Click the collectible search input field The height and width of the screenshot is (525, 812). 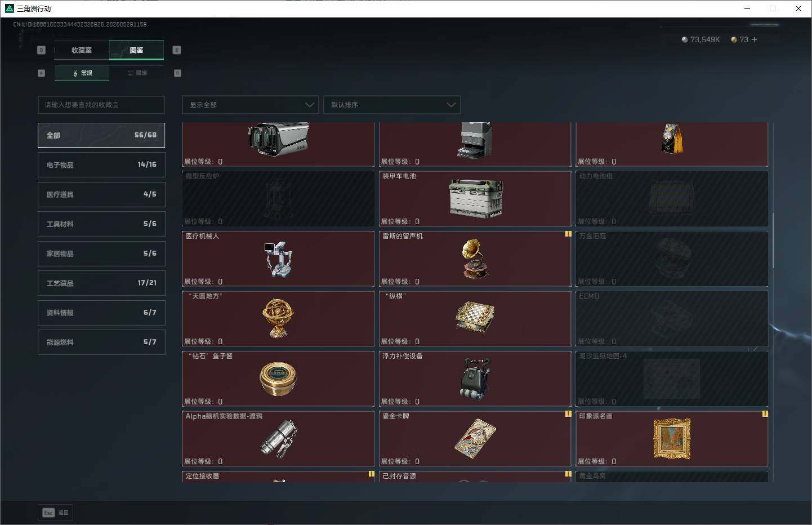(x=101, y=105)
